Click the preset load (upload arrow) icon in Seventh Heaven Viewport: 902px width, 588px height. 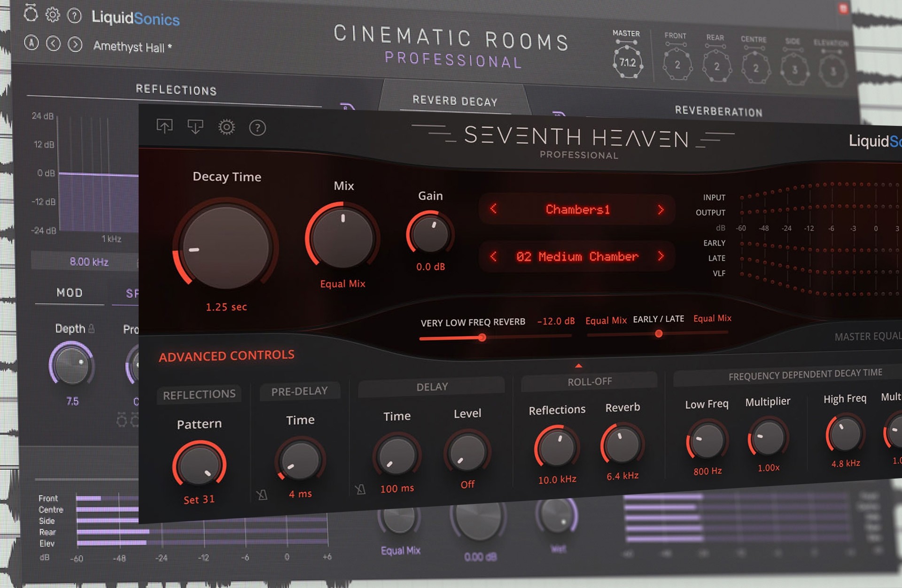164,126
